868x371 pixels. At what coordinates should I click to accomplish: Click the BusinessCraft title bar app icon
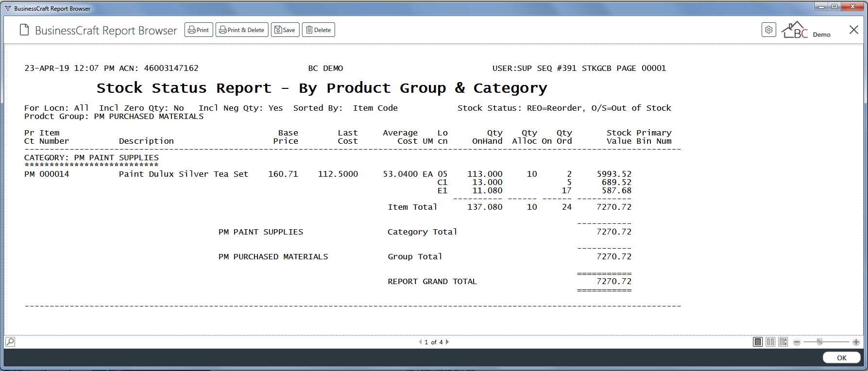[x=8, y=8]
